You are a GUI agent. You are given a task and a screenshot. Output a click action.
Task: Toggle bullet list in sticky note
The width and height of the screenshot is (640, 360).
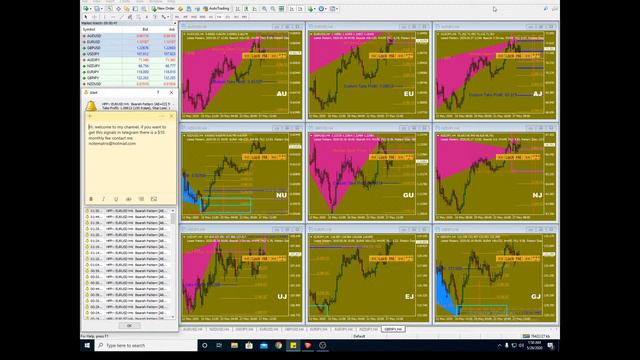click(x=141, y=199)
